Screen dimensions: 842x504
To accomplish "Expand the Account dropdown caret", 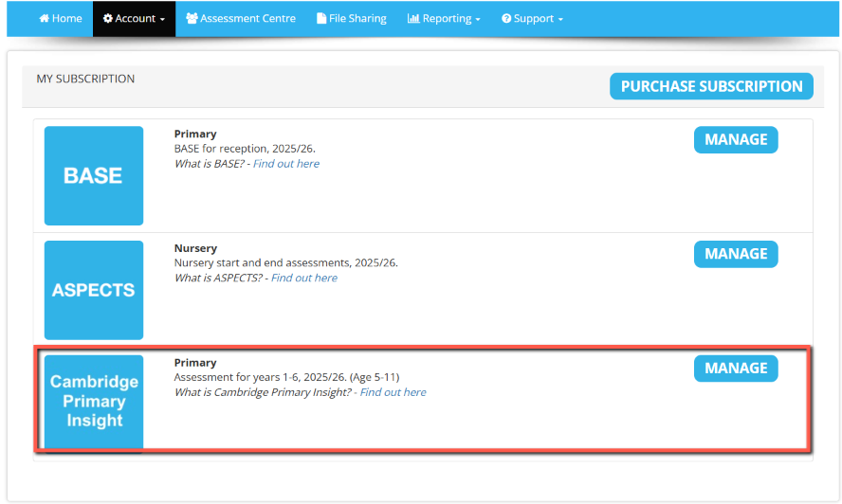I will (162, 20).
